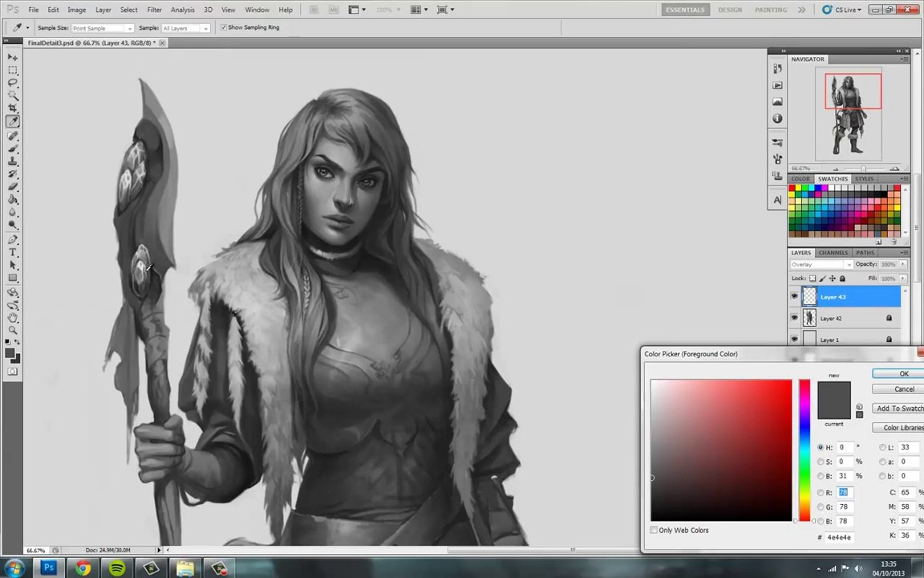The height and width of the screenshot is (578, 924).
Task: Toggle Quick Mask mode icon
Action: 12,372
